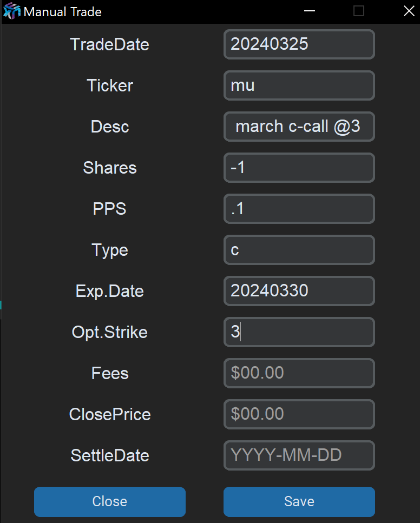This screenshot has height=523, width=420.
Task: Click the Opt.Strike input field
Action: point(299,332)
